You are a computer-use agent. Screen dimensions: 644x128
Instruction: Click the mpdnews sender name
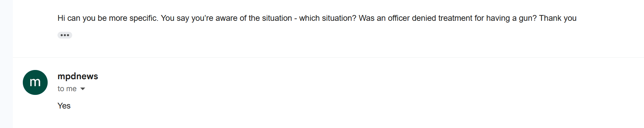[78, 76]
